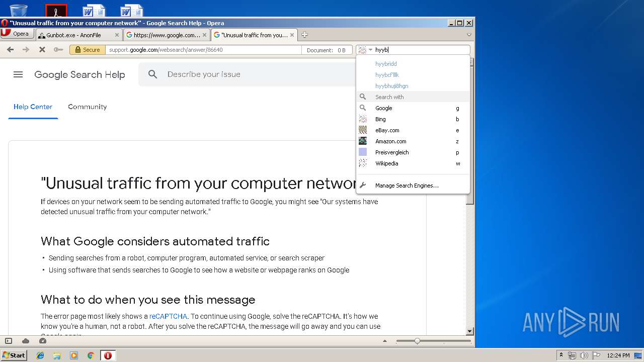Switch to the https://www.google.com tab
Screen dimensions: 644x362
pyautogui.click(x=167, y=35)
